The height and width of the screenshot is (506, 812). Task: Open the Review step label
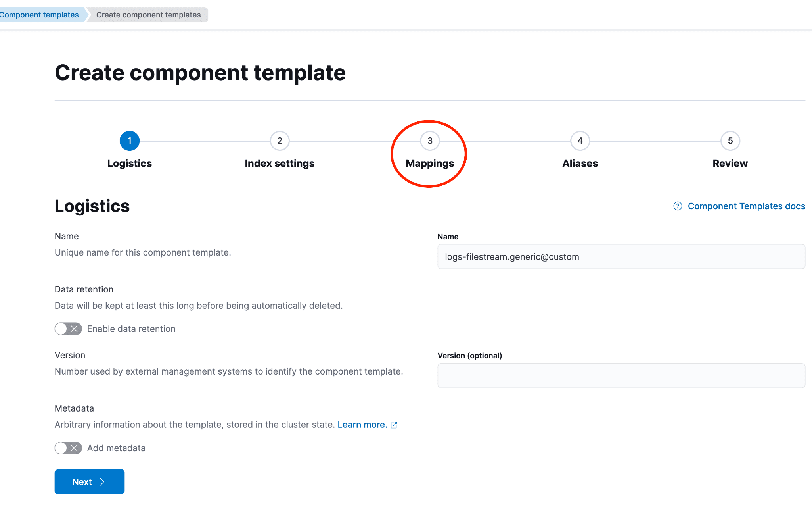[x=730, y=164]
